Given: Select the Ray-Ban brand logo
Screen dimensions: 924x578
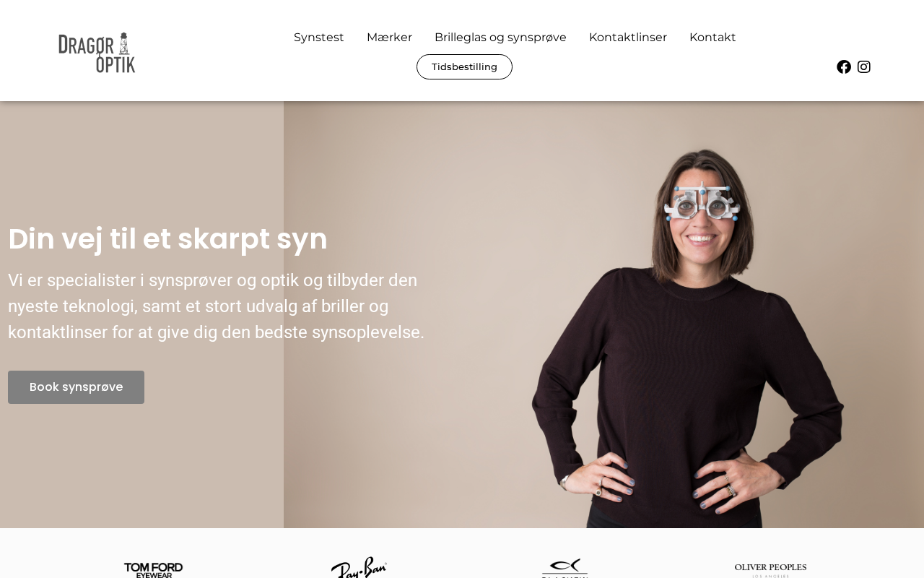Looking at the screenshot, I should tap(359, 567).
